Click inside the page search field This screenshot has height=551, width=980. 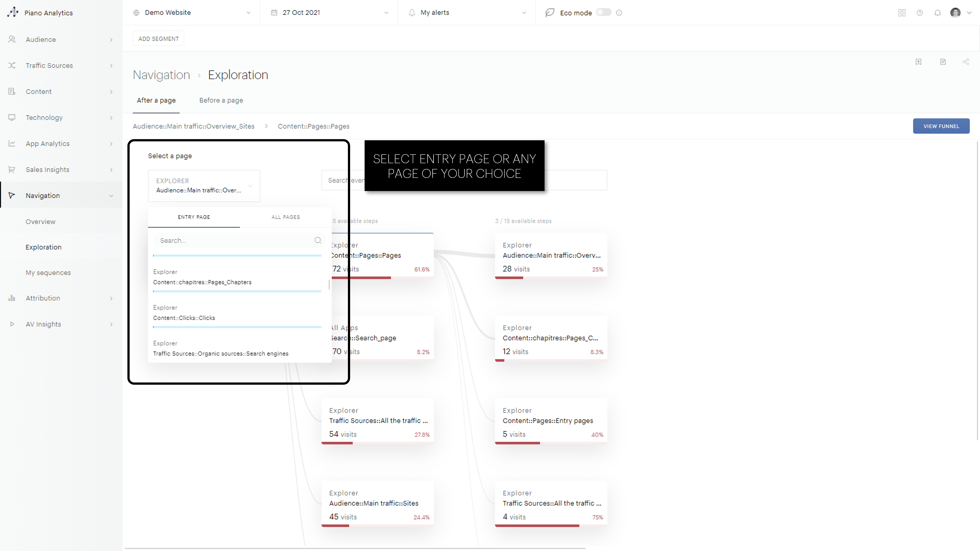(x=233, y=240)
